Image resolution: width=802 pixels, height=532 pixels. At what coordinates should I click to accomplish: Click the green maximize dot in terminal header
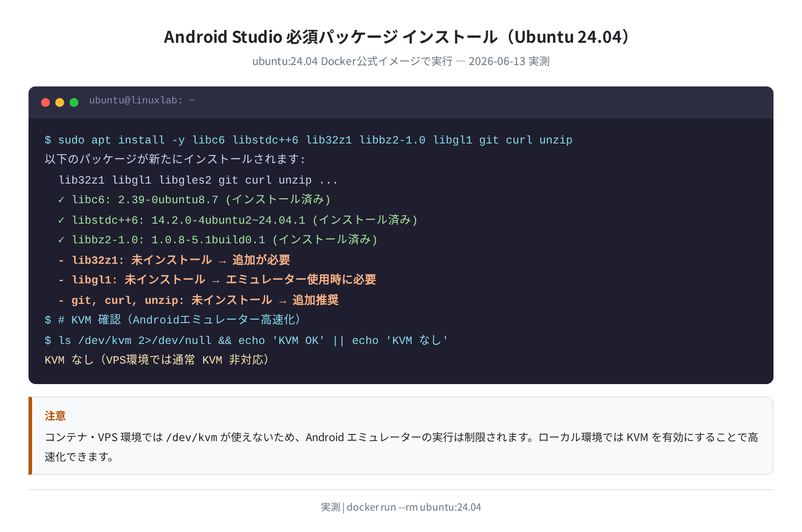(x=74, y=102)
